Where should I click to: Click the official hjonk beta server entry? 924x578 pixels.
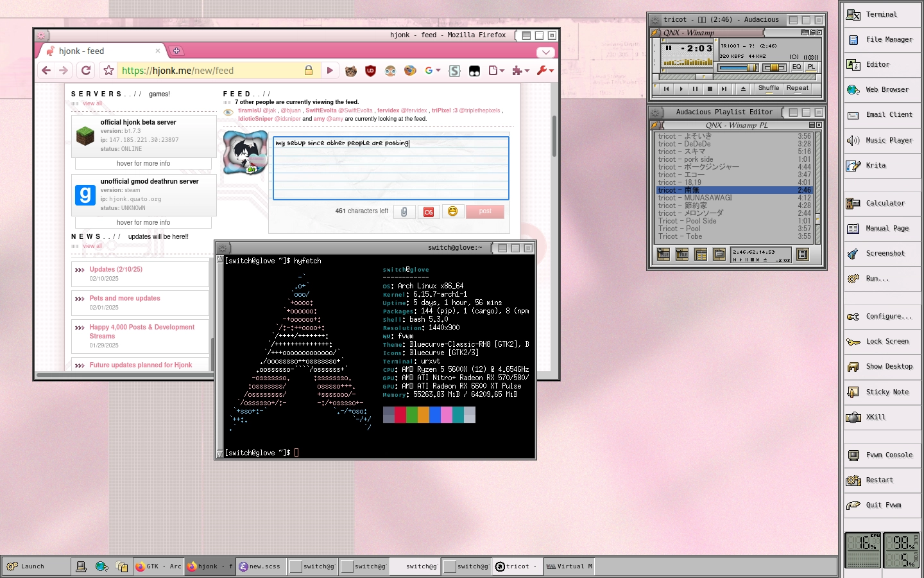pos(144,136)
